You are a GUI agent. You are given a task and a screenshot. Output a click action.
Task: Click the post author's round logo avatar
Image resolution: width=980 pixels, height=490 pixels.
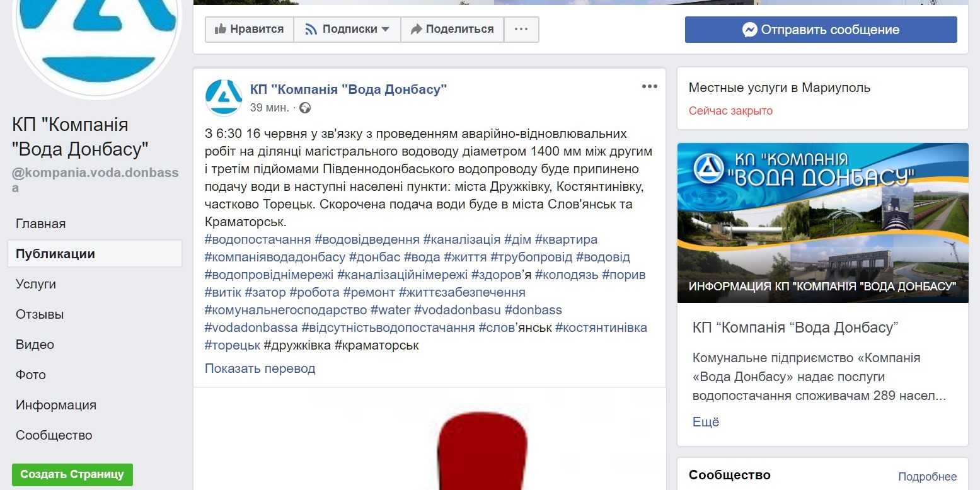[x=224, y=98]
